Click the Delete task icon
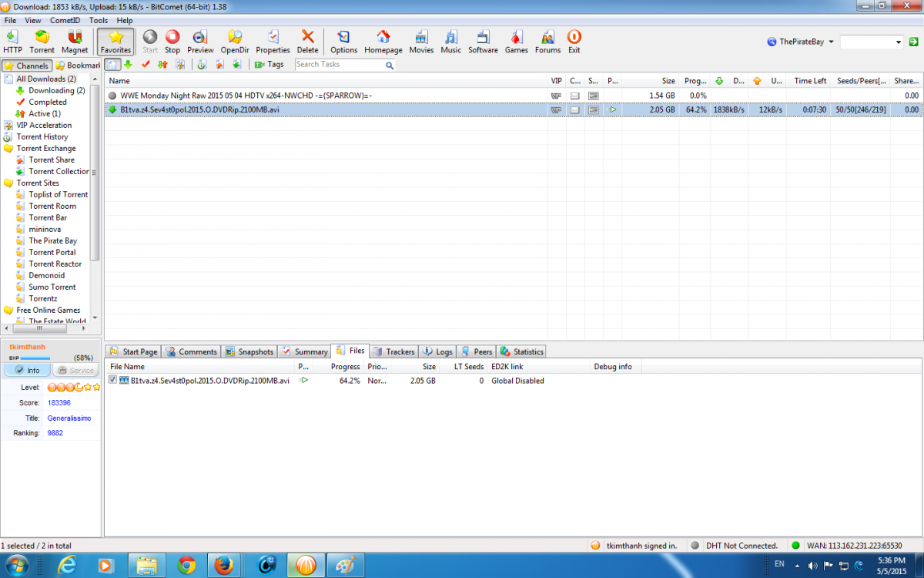Screen dimensions: 924x578 click(x=307, y=41)
